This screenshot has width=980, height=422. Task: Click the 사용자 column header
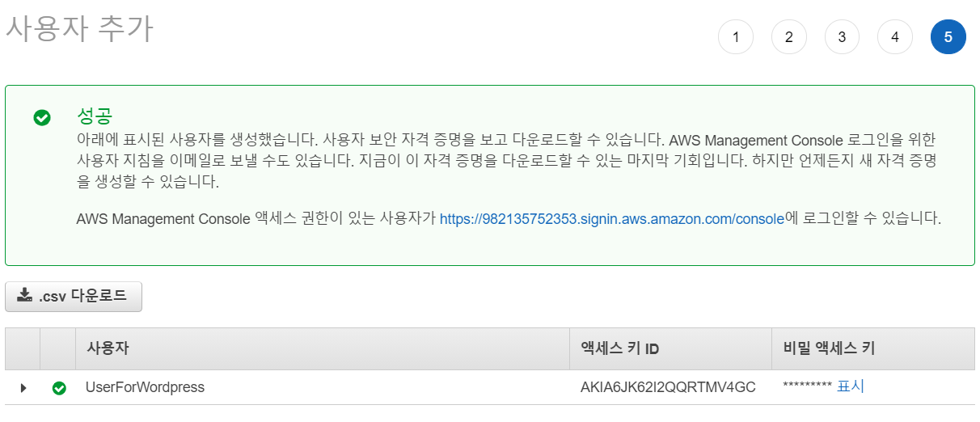coord(108,348)
